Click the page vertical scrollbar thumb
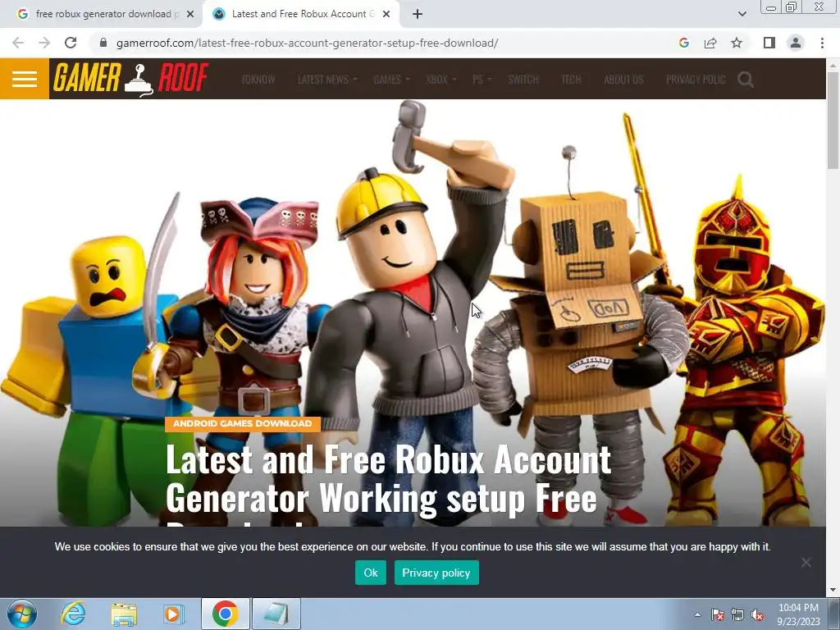The width and height of the screenshot is (840, 630). tap(833, 121)
